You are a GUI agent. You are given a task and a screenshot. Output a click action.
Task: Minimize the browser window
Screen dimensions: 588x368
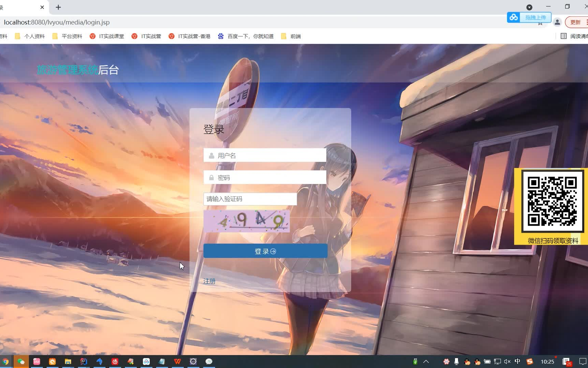coord(548,6)
